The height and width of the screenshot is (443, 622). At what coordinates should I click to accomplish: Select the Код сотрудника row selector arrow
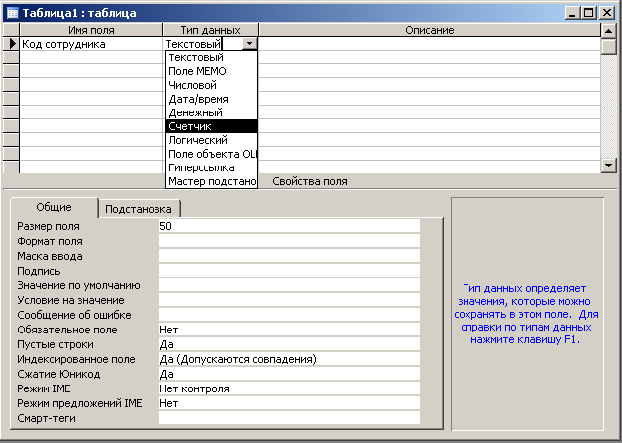(12, 43)
